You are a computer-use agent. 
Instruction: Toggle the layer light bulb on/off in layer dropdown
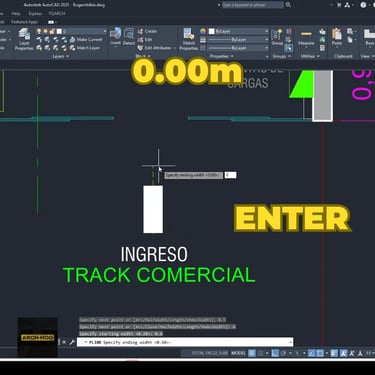39,31
